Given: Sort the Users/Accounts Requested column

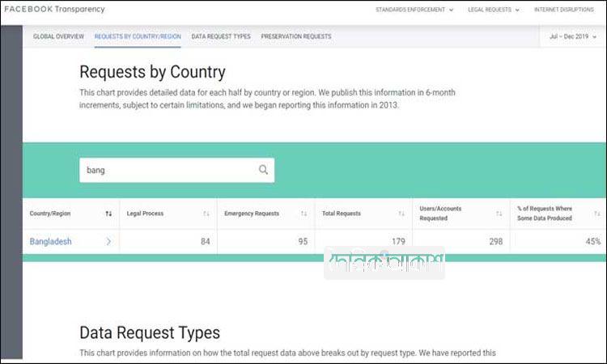Looking at the screenshot, I should (499, 214).
